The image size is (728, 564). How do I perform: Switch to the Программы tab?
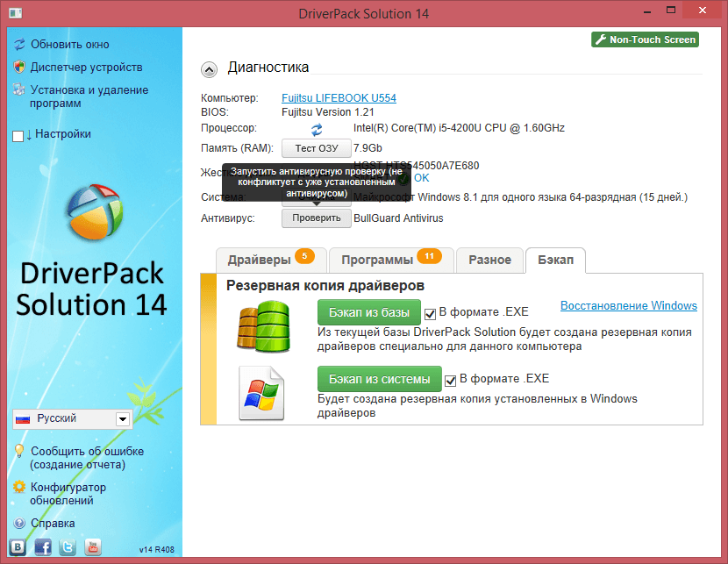tap(391, 260)
